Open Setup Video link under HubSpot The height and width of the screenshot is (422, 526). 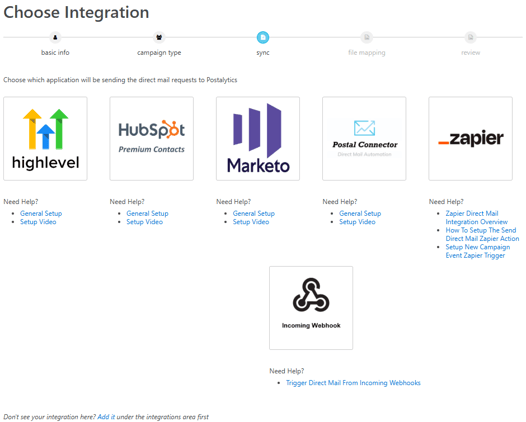point(145,222)
